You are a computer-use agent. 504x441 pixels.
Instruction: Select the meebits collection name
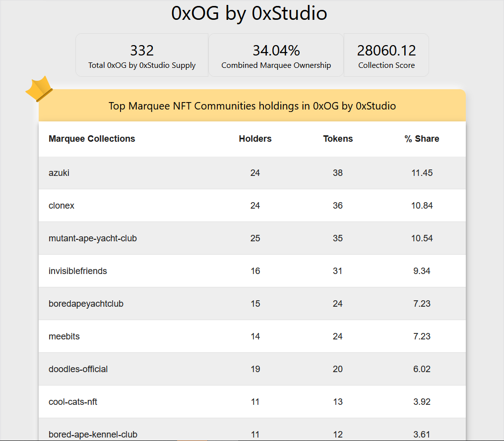[64, 336]
